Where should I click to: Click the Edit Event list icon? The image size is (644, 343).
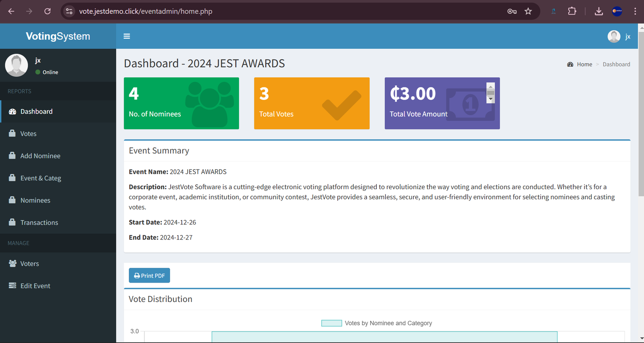[x=12, y=285]
